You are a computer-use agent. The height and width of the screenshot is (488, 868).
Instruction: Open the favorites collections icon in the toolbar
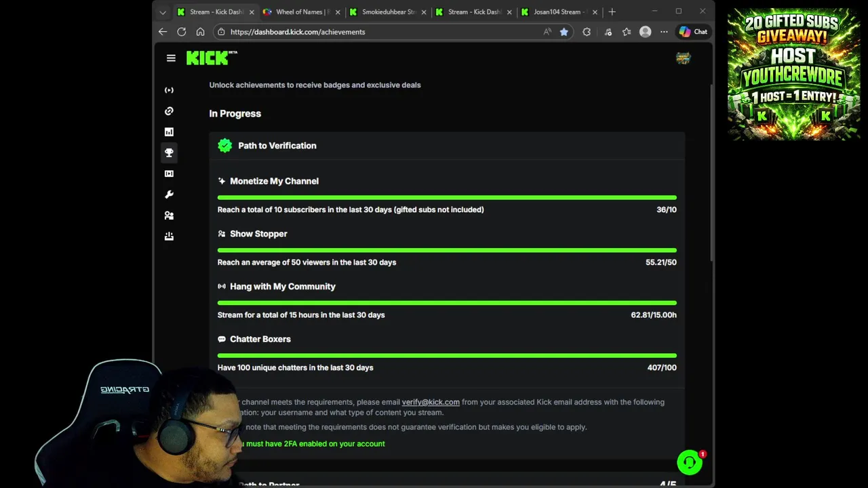point(627,32)
